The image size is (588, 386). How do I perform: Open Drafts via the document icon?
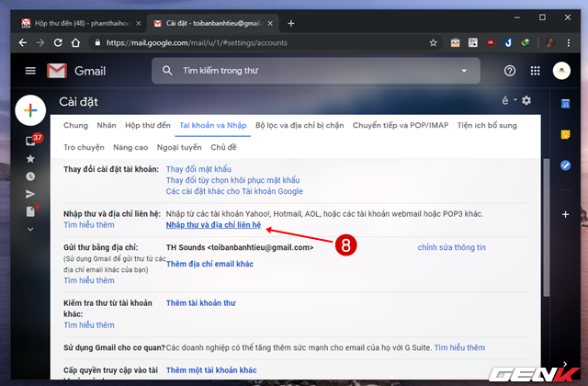(30, 211)
